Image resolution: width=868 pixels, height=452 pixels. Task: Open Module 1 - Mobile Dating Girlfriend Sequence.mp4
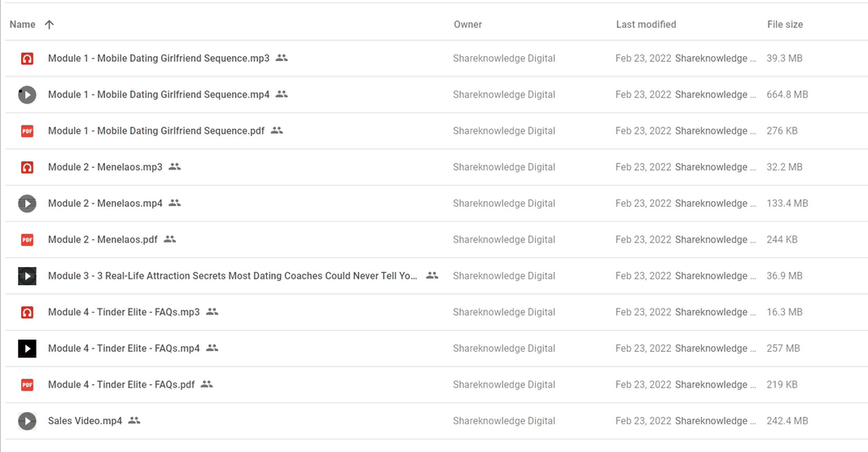(x=159, y=94)
